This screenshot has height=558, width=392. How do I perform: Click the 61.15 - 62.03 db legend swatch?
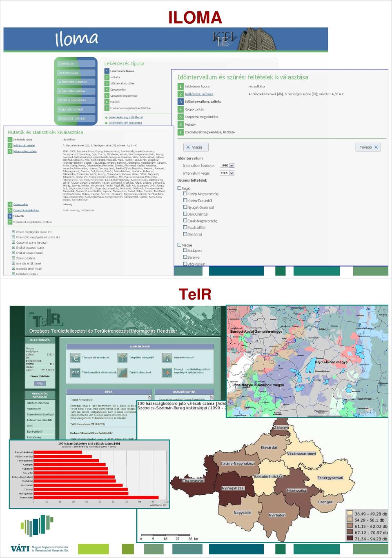pyautogui.click(x=350, y=526)
